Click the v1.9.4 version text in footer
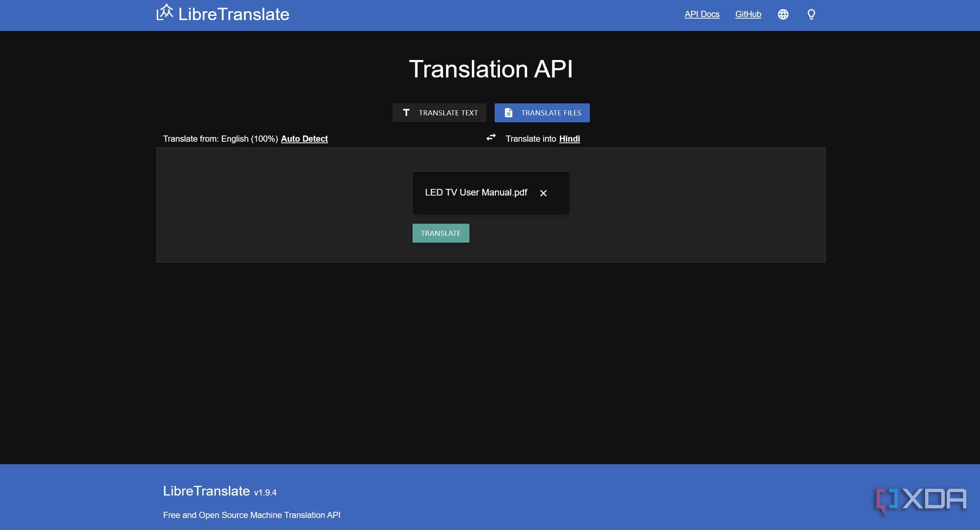The height and width of the screenshot is (530, 980). (x=265, y=492)
